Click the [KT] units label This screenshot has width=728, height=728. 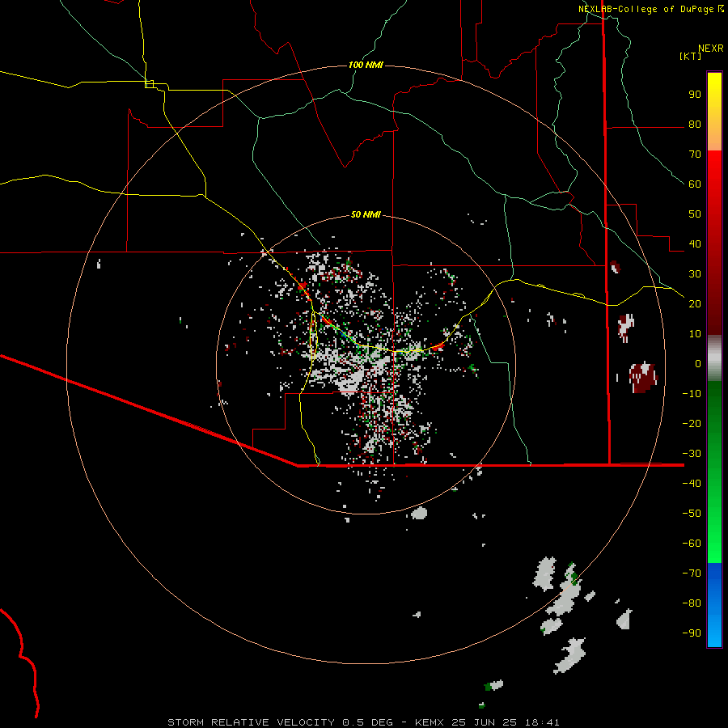(690, 56)
